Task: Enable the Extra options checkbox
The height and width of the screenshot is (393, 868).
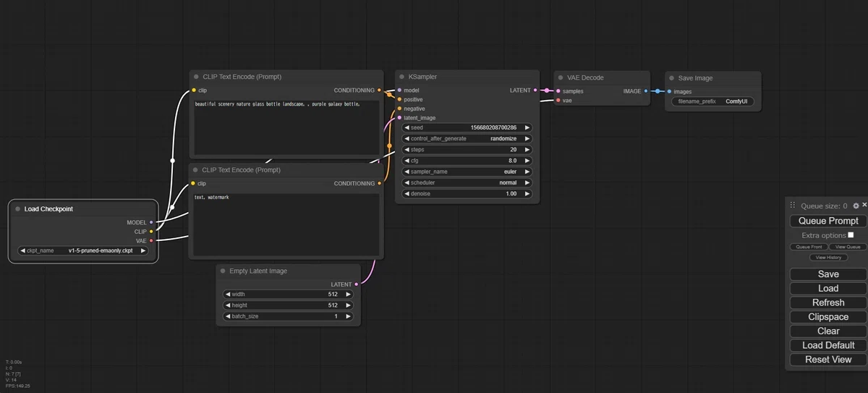Action: coord(851,235)
